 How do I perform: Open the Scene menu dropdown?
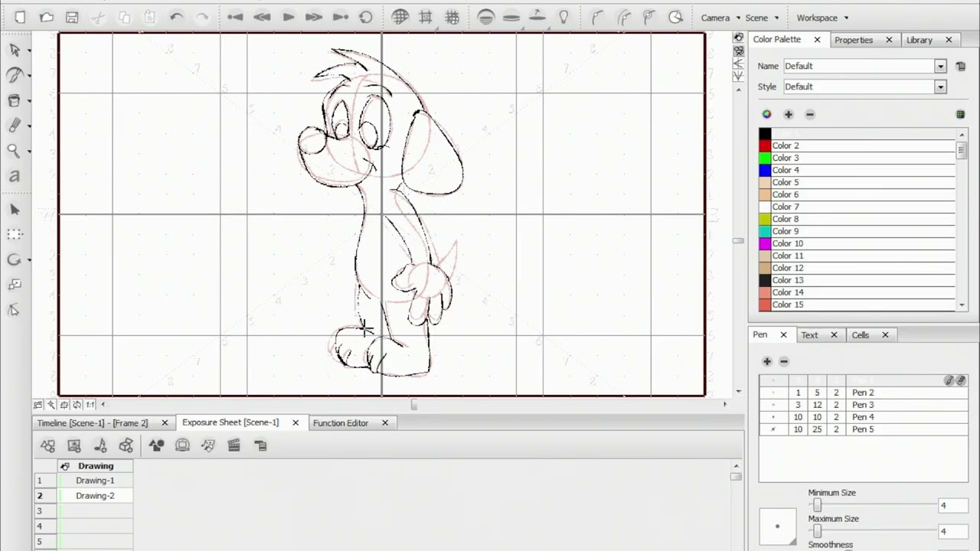(x=762, y=18)
